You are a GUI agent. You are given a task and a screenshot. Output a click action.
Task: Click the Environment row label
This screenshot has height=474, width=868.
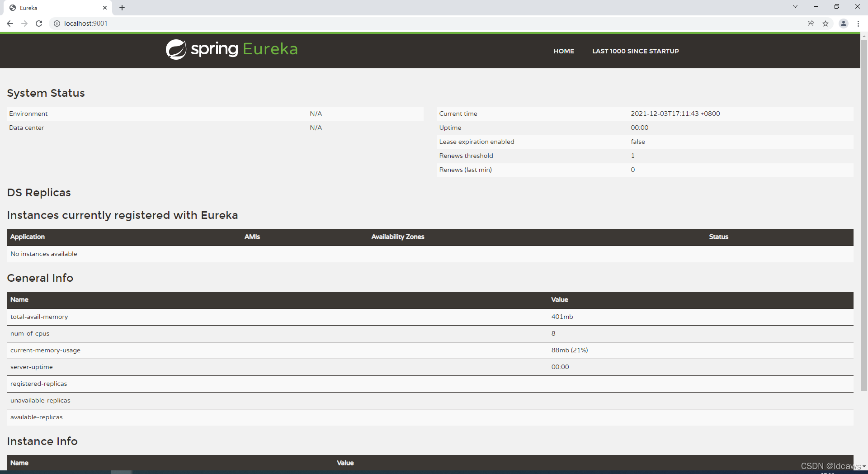(28, 114)
